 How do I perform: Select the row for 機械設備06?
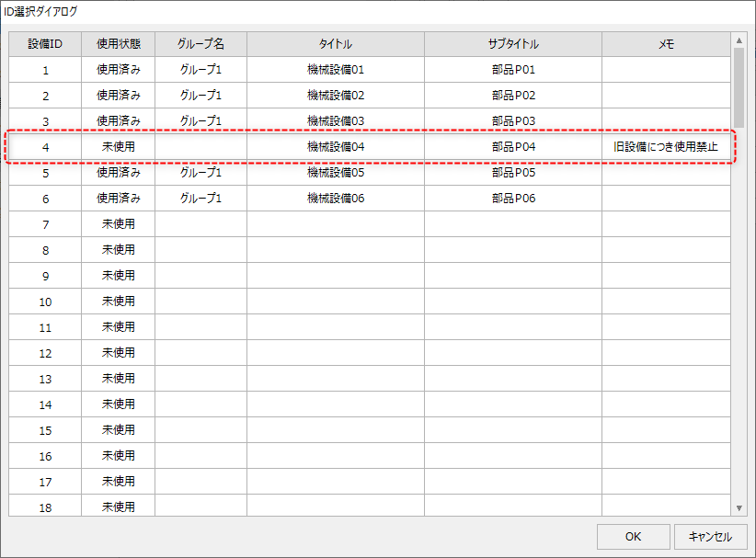click(x=333, y=197)
